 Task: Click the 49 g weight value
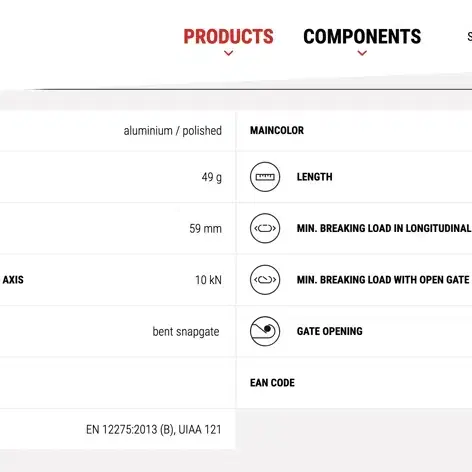(x=212, y=177)
